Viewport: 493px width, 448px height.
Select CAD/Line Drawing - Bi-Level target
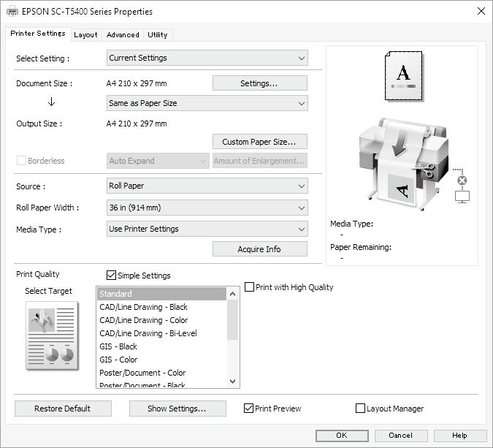161,333
